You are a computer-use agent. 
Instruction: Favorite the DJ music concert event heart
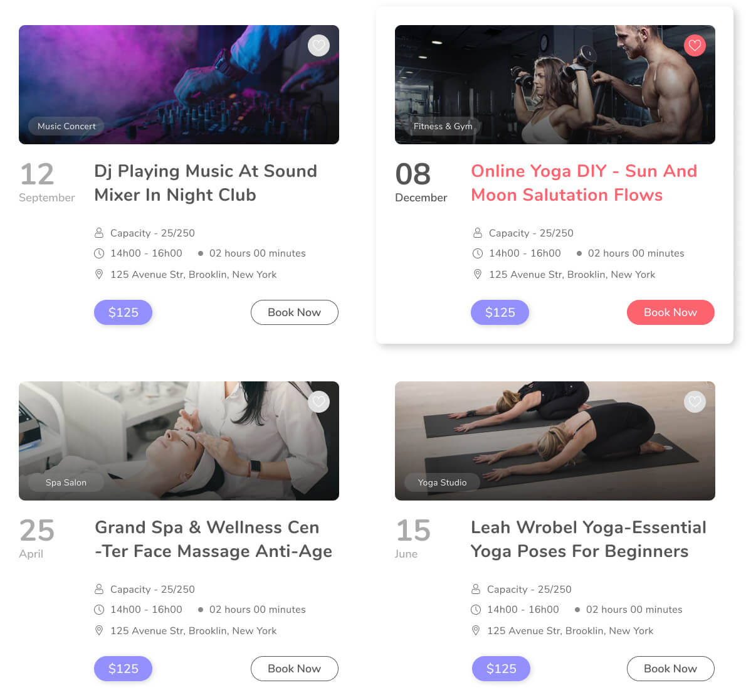(318, 46)
